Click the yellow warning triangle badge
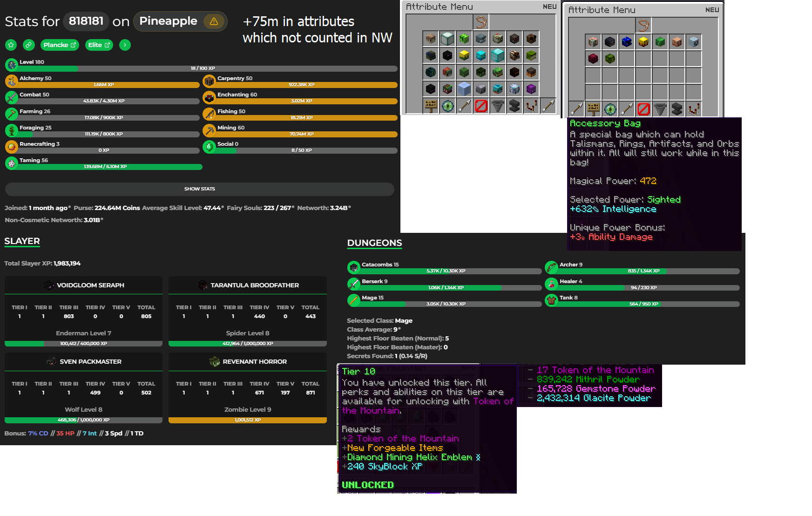 coord(214,21)
